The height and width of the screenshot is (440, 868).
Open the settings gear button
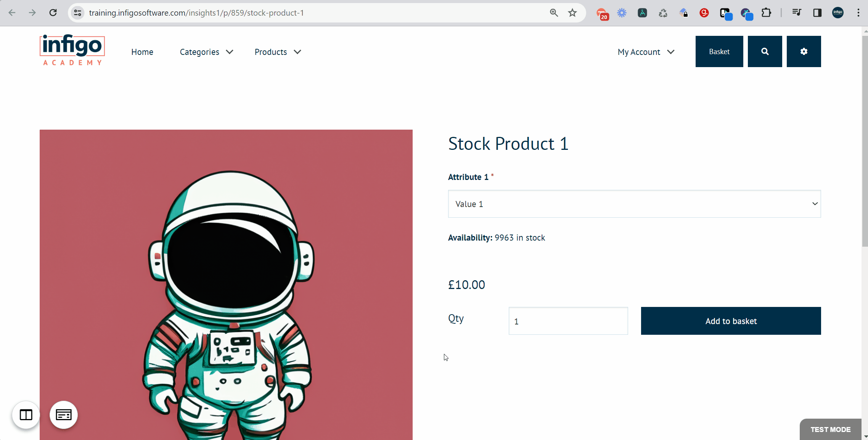point(804,51)
